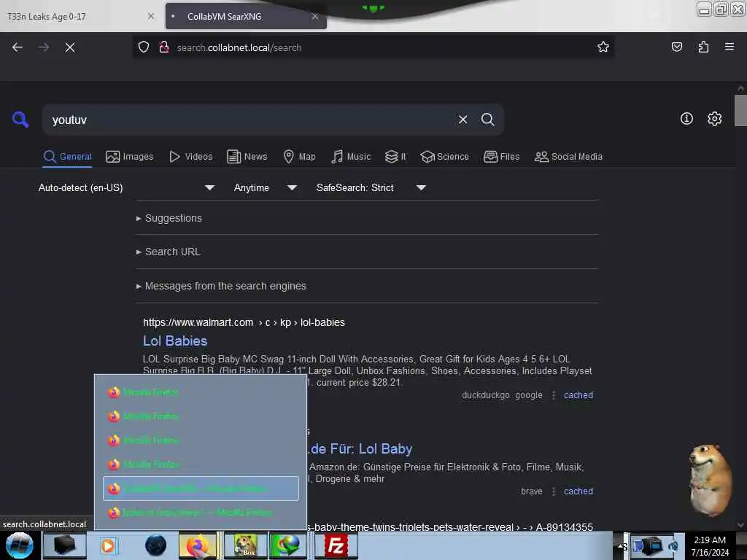The image size is (747, 560).
Task: Switch to the Map category tab
Action: (299, 157)
